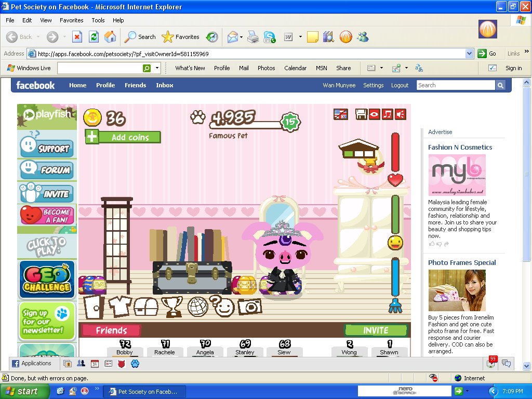Open the File menu
532x399 pixels.
tap(10, 20)
